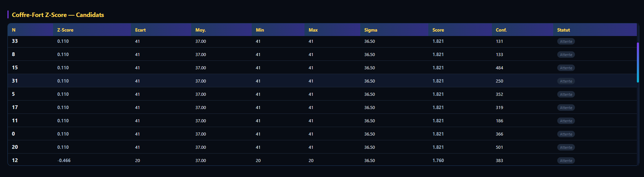The width and height of the screenshot is (644, 177).
Task: Click the Attente badge in row 0
Action: click(566, 134)
